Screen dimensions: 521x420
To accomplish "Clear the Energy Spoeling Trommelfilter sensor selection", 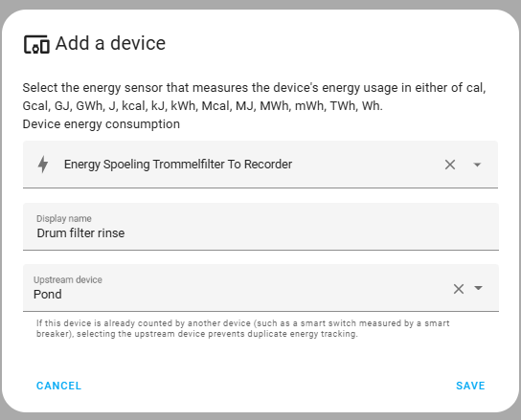I will click(450, 165).
